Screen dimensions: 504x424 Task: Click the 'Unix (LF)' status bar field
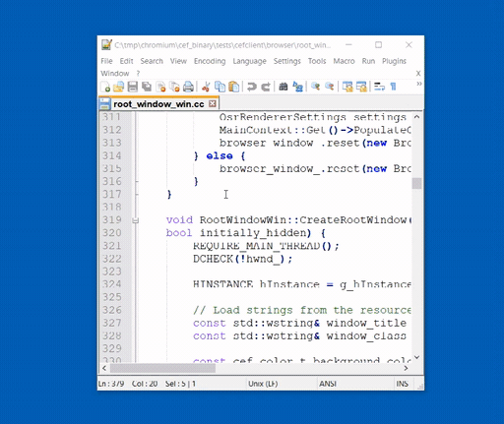point(263,384)
